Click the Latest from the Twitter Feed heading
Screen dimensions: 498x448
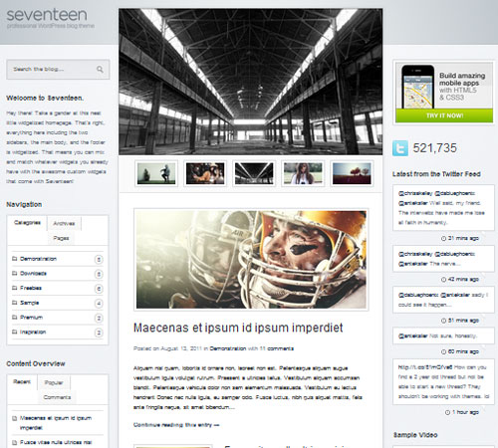(x=436, y=174)
